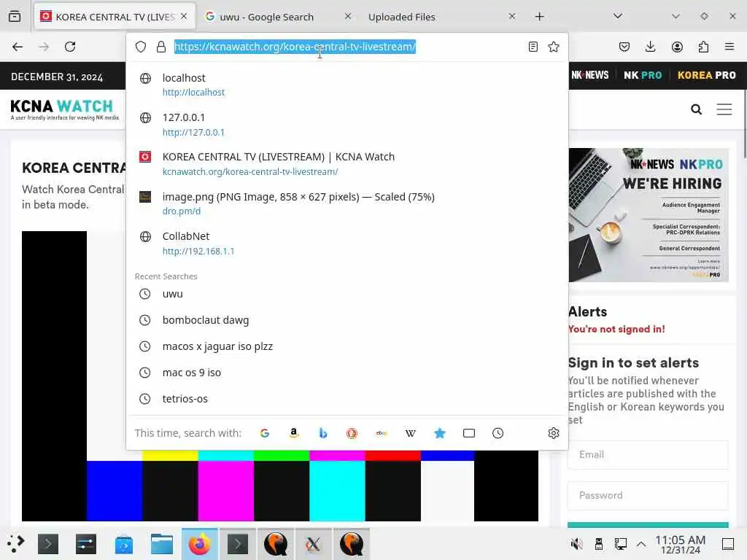Choose recent search 'mac os 9 iso'
The height and width of the screenshot is (560, 747).
tap(347, 373)
